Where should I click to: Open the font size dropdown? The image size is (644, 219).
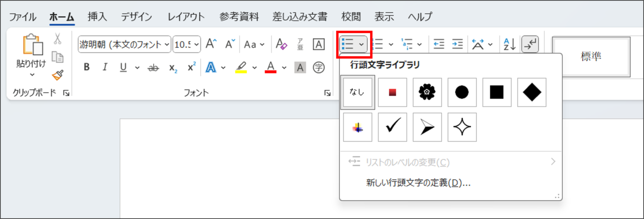click(x=197, y=44)
